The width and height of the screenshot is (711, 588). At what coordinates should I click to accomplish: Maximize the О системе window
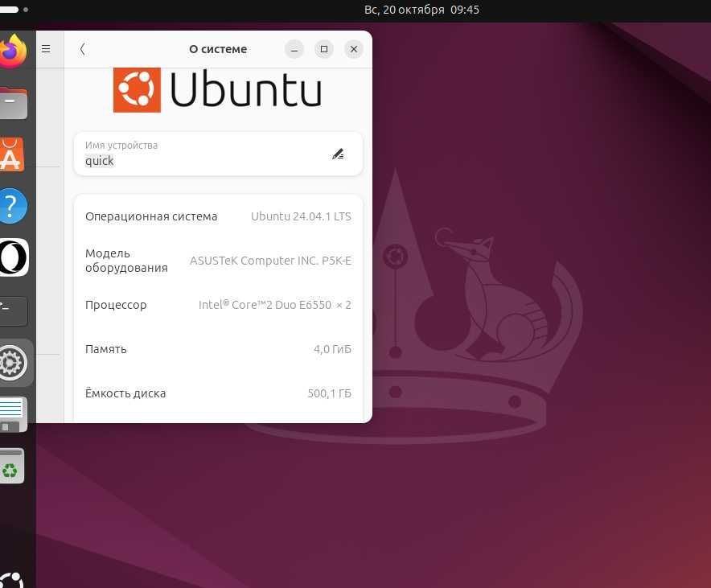(324, 49)
